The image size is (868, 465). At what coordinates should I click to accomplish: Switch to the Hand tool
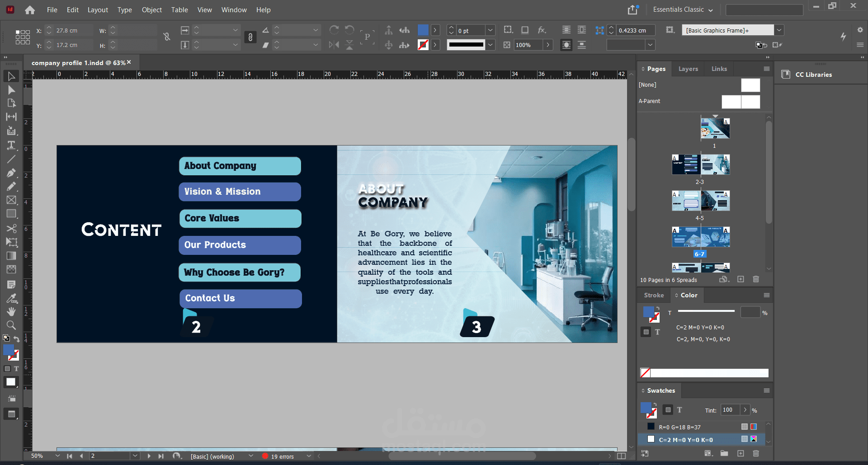coord(11,312)
